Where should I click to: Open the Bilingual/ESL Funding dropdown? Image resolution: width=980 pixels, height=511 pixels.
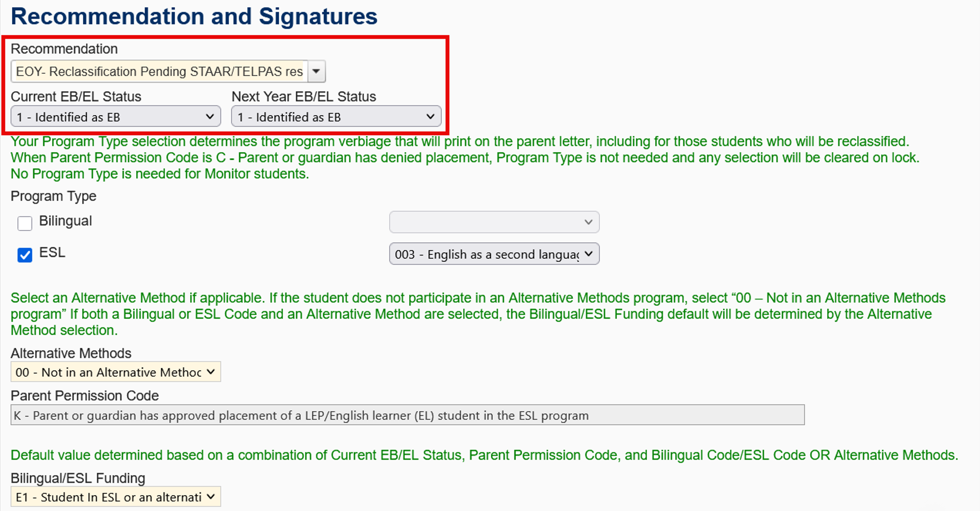coord(115,497)
